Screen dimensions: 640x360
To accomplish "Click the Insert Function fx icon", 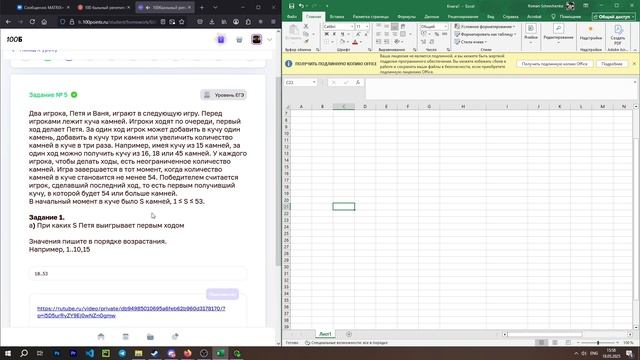I will pyautogui.click(x=358, y=82).
